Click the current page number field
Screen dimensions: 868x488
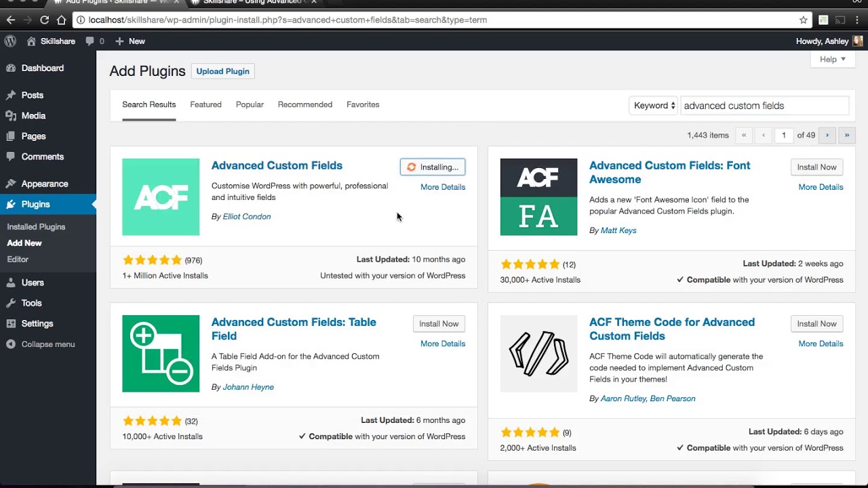click(784, 136)
